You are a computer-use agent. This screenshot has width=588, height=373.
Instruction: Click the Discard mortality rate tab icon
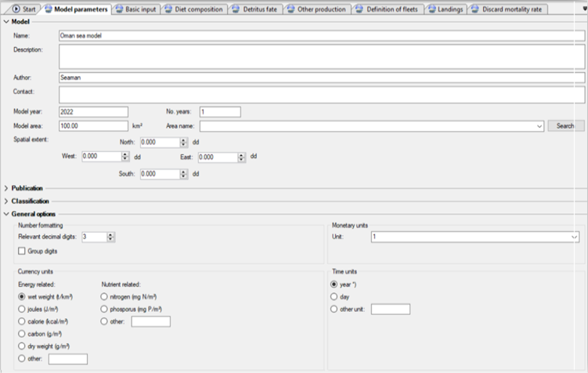point(474,9)
